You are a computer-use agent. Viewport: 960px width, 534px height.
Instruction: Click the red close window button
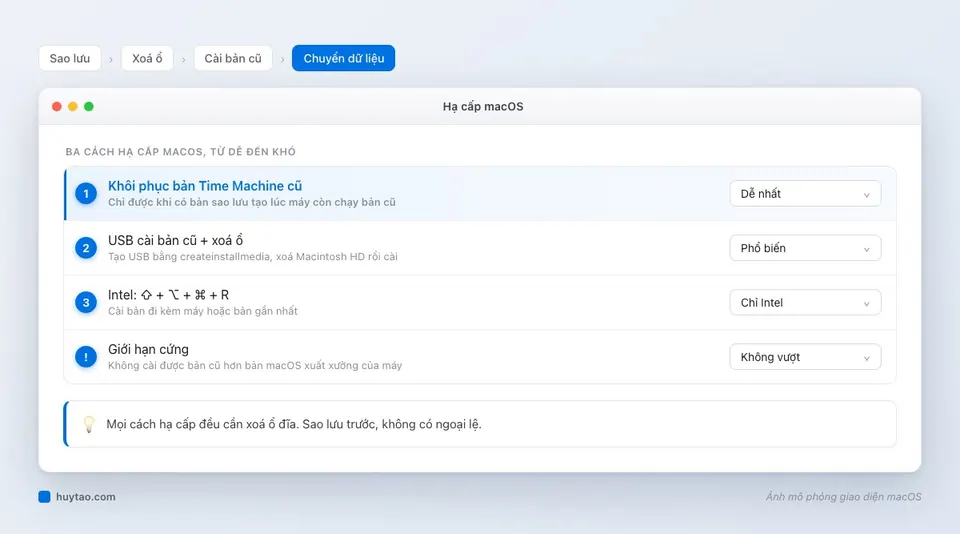point(57,107)
